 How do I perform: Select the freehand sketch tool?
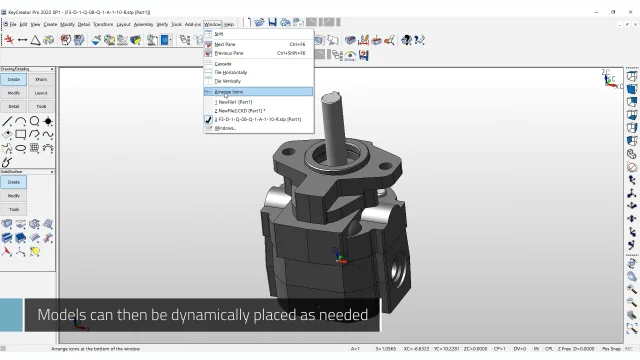7,162
